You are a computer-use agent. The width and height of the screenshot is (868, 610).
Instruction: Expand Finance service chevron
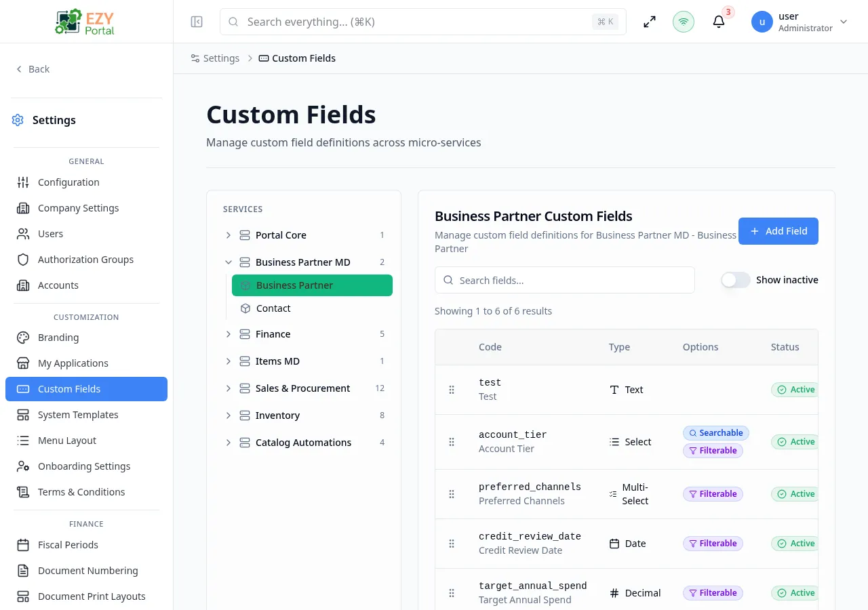point(229,334)
